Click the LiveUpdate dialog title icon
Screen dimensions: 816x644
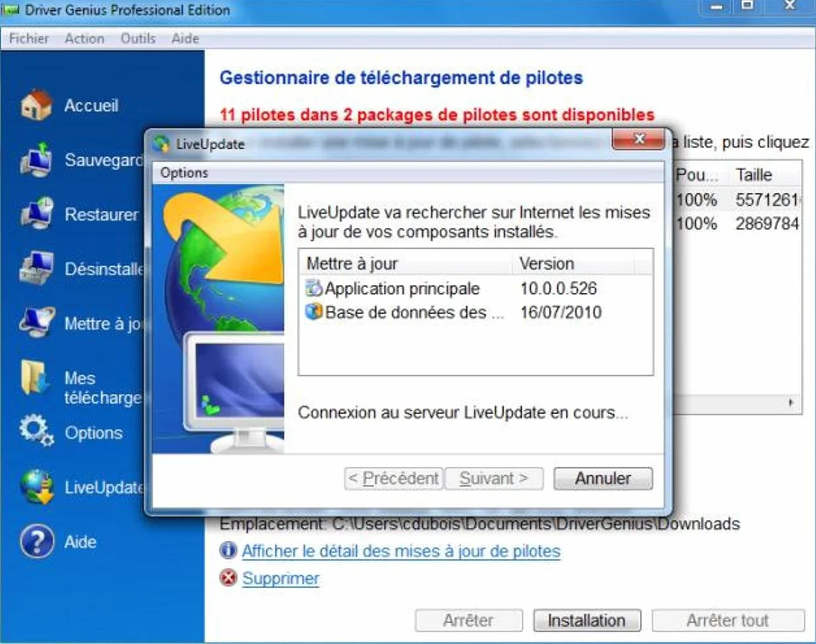tap(160, 143)
